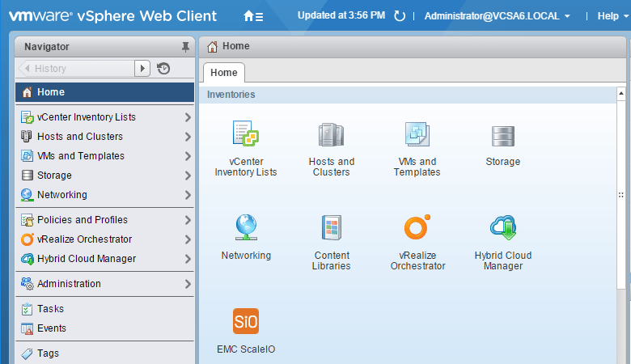Click scrollbar up arrow in Home panel
The image size is (631, 364).
tap(621, 93)
